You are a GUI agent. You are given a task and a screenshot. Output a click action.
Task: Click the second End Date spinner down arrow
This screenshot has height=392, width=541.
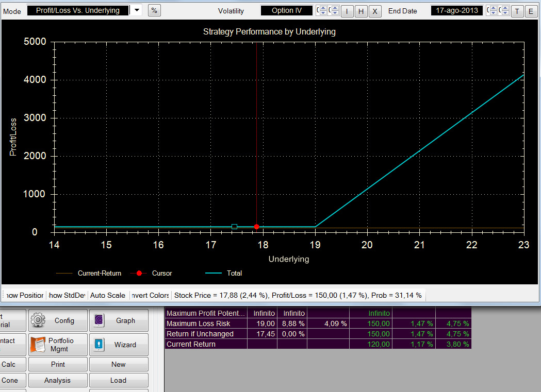click(x=505, y=13)
